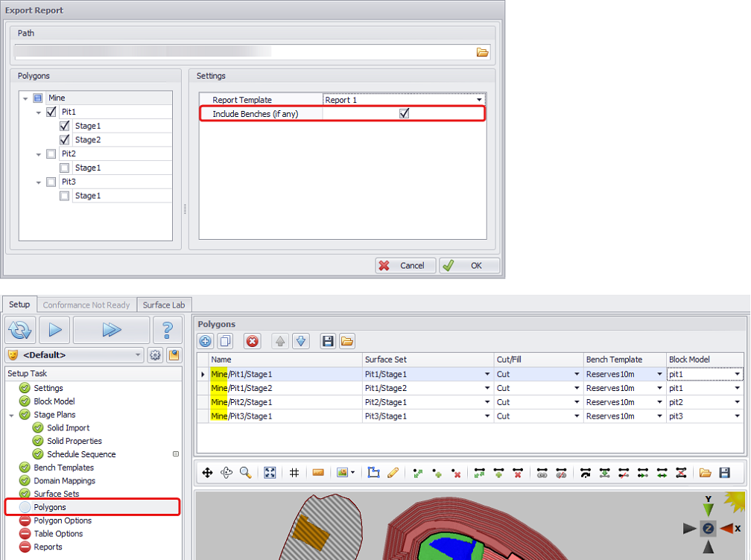Open the image export dropdown arrow in the viewport toolbar
The width and height of the screenshot is (751, 560).
pos(353,473)
